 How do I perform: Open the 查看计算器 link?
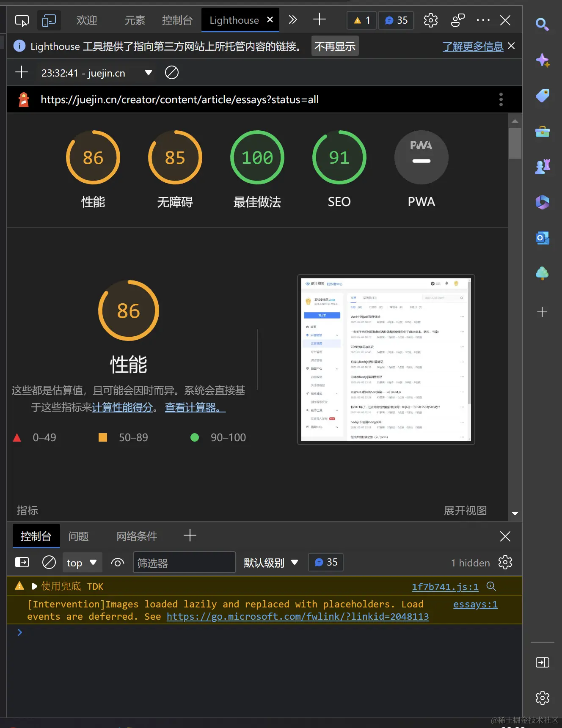(195, 407)
